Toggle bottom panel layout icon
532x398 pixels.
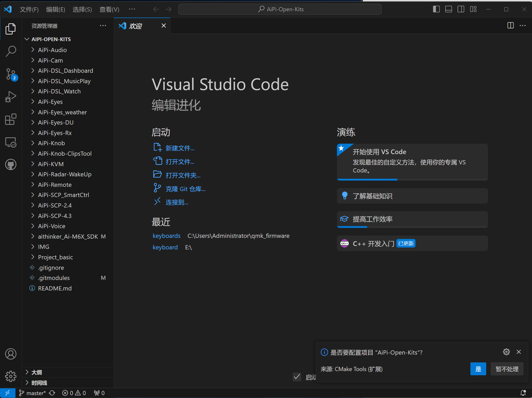click(x=448, y=9)
